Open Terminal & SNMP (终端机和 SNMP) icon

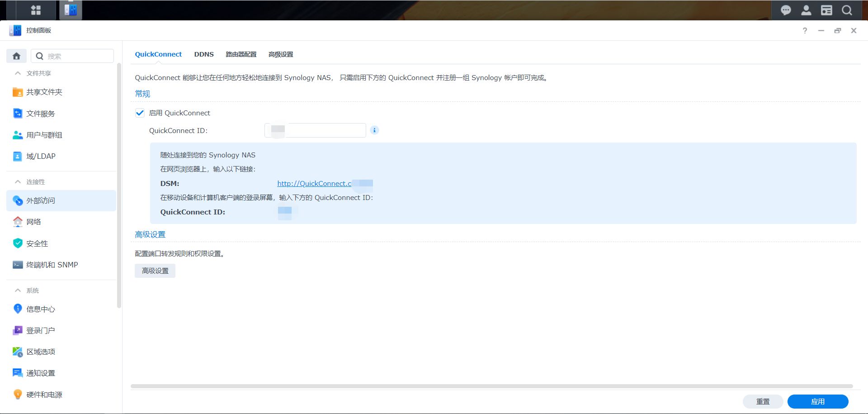[x=18, y=265]
